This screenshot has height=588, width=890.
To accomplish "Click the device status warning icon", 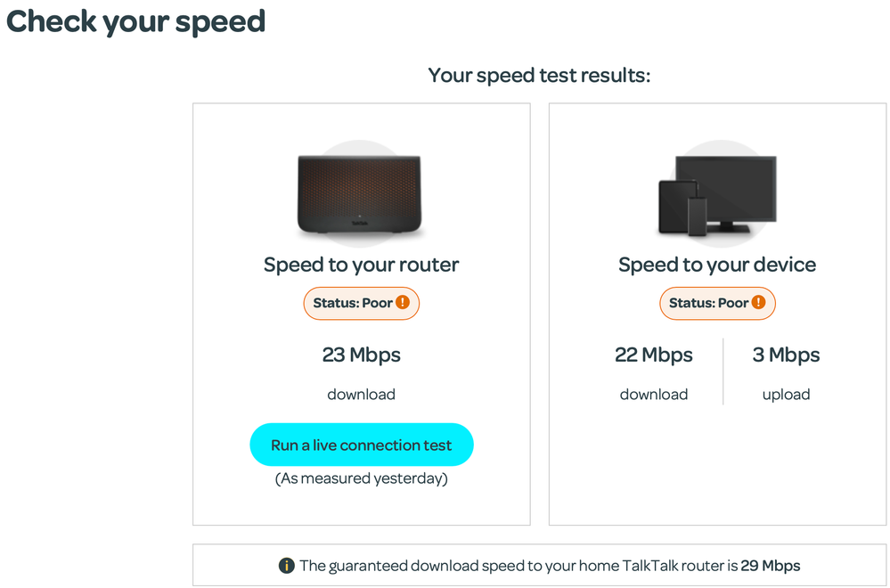I will (758, 303).
